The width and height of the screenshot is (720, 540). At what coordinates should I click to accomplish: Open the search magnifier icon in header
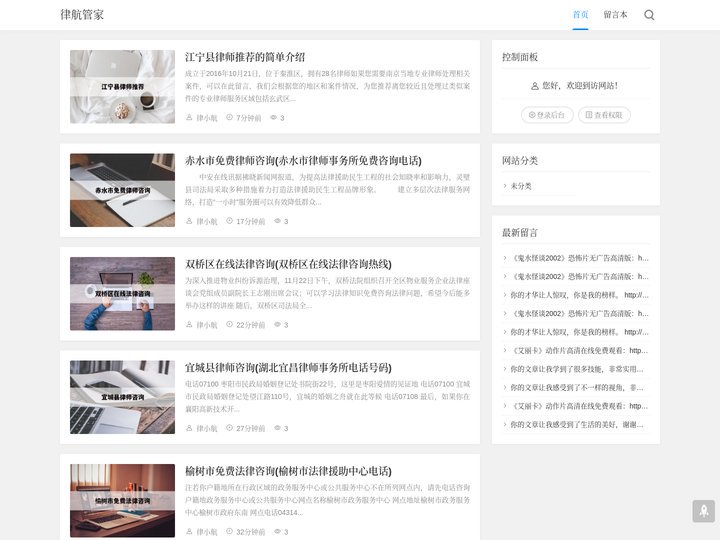[649, 15]
